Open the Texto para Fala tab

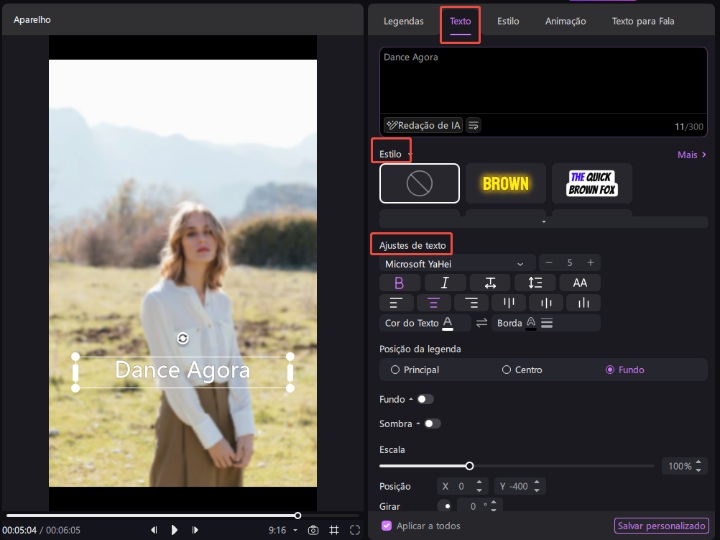pyautogui.click(x=643, y=21)
